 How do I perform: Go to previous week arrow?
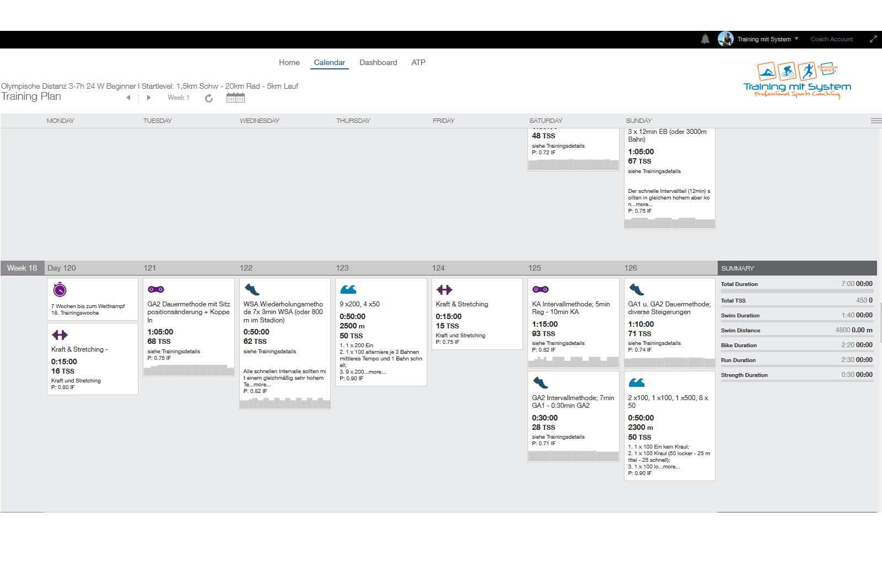tap(128, 98)
